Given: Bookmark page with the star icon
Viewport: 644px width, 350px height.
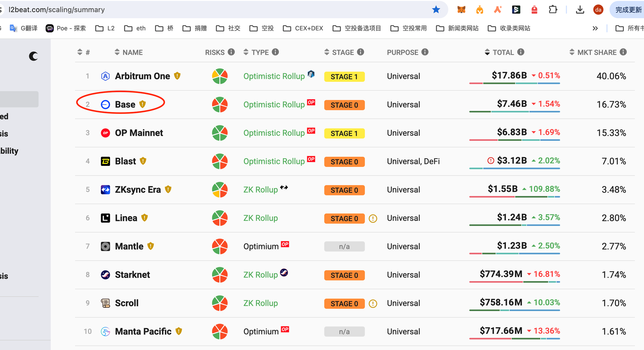Looking at the screenshot, I should tap(436, 10).
